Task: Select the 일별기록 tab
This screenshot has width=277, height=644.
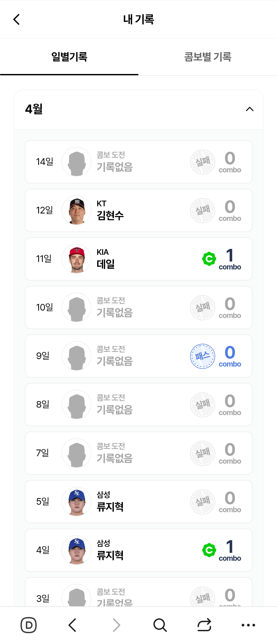Action: (69, 57)
